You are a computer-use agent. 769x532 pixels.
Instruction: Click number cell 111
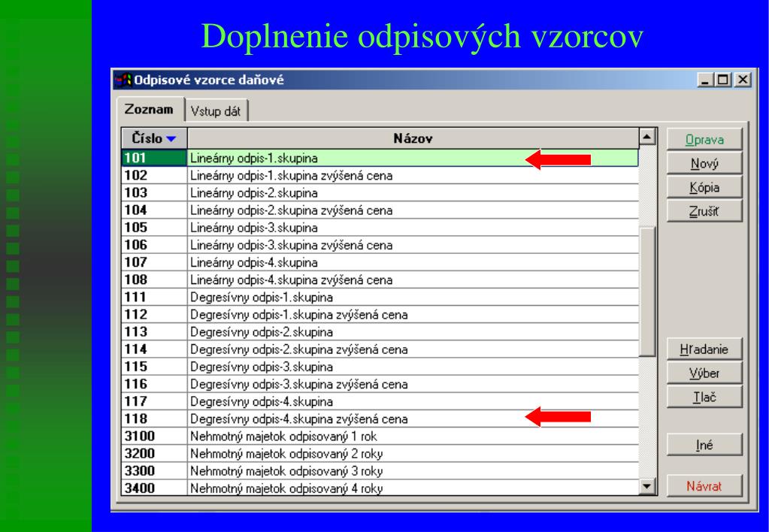154,297
